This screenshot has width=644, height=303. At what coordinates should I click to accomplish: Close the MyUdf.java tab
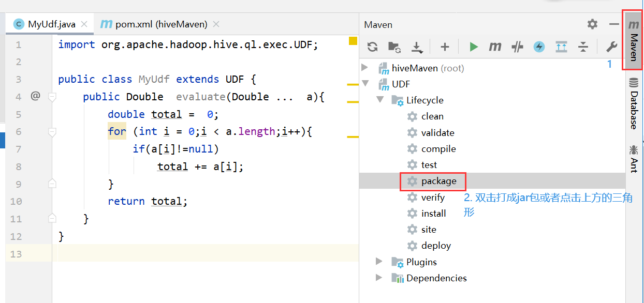(84, 24)
